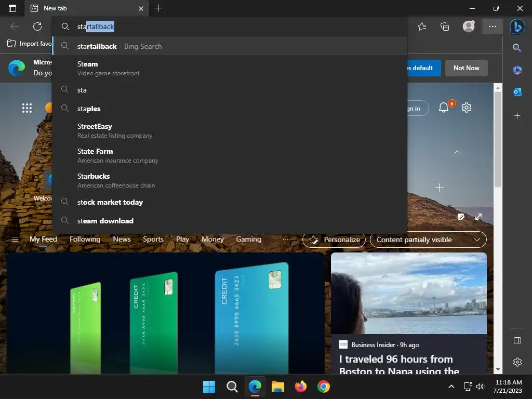This screenshot has height=399, width=532.
Task: Open apps grid launcher
Action: pyautogui.click(x=27, y=108)
